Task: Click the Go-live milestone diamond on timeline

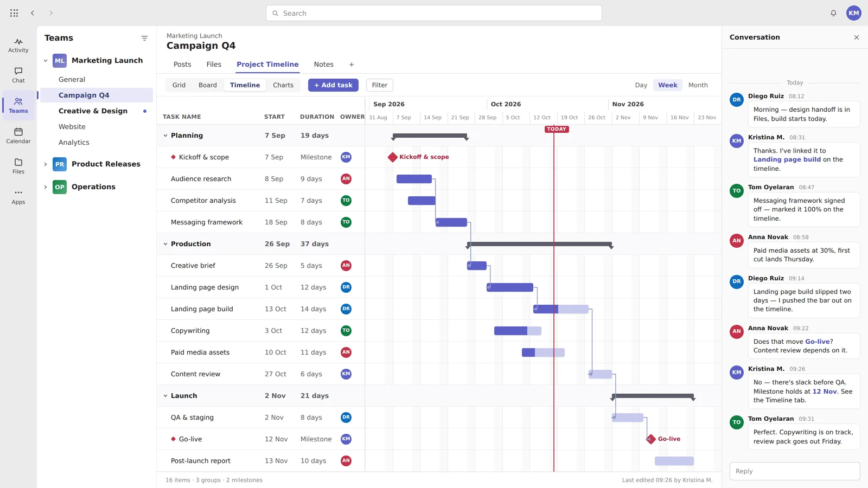Action: pos(651,439)
